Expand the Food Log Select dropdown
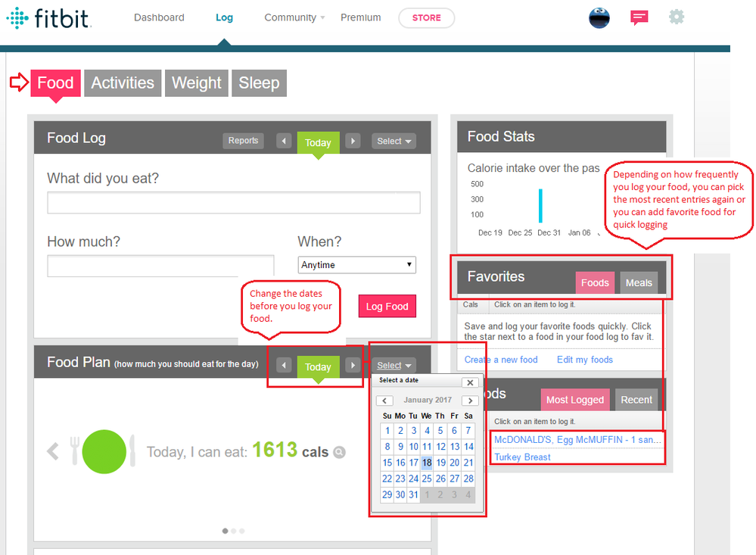756x555 pixels. pyautogui.click(x=394, y=141)
